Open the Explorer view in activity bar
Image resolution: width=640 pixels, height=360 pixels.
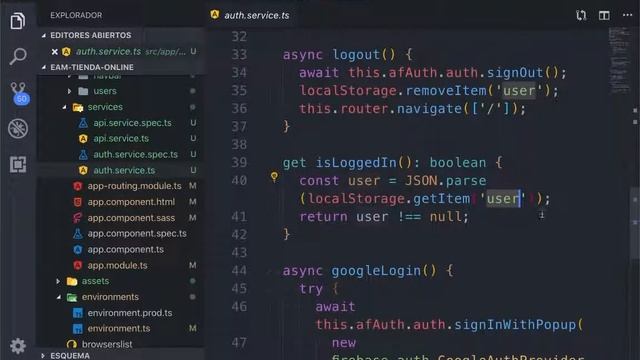[x=18, y=20]
